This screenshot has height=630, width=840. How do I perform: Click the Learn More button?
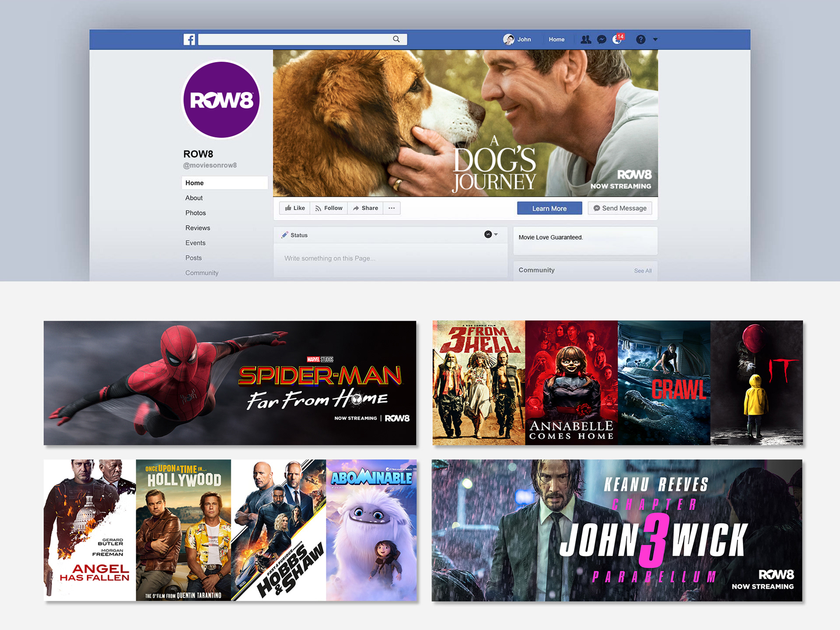pos(549,208)
